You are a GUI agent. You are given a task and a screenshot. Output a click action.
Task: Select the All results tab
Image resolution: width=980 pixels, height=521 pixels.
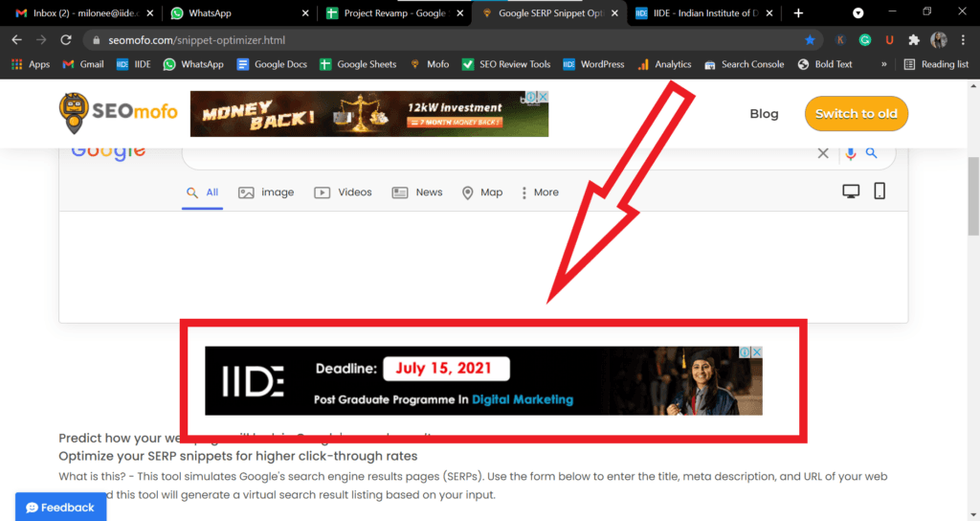click(x=203, y=193)
